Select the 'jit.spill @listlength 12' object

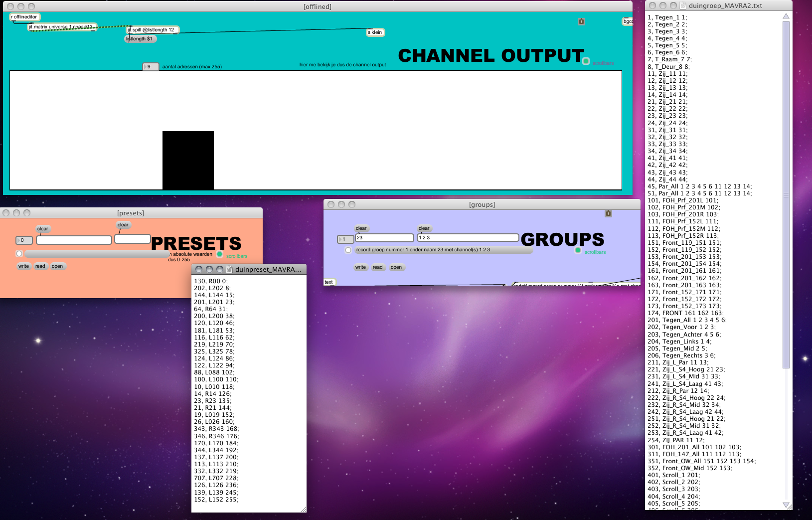152,30
